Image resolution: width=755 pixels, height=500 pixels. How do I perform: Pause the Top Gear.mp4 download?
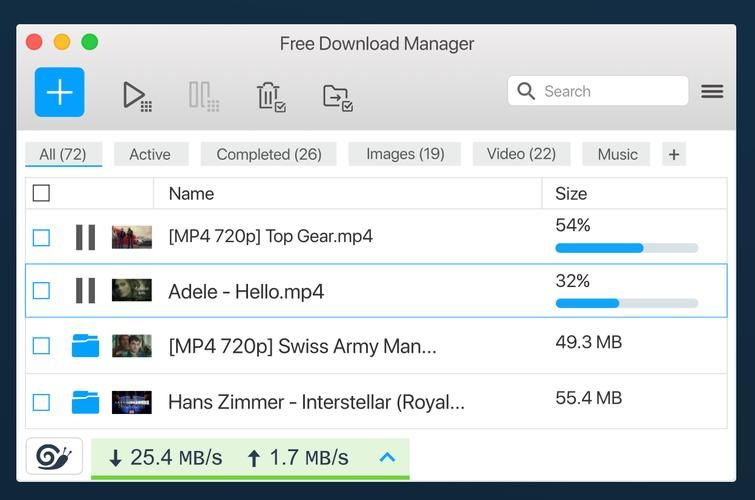point(85,237)
